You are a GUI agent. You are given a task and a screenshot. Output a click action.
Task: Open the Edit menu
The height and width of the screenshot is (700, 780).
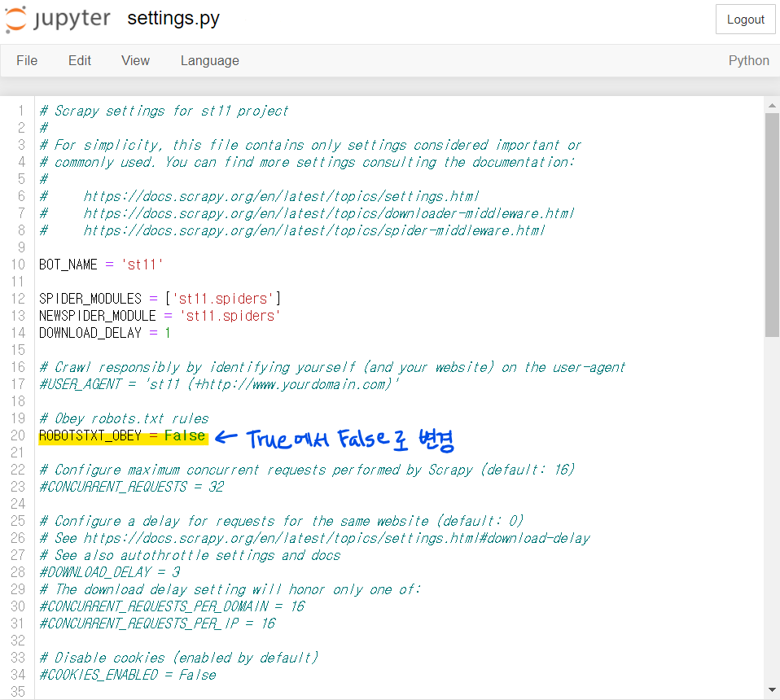tap(80, 60)
